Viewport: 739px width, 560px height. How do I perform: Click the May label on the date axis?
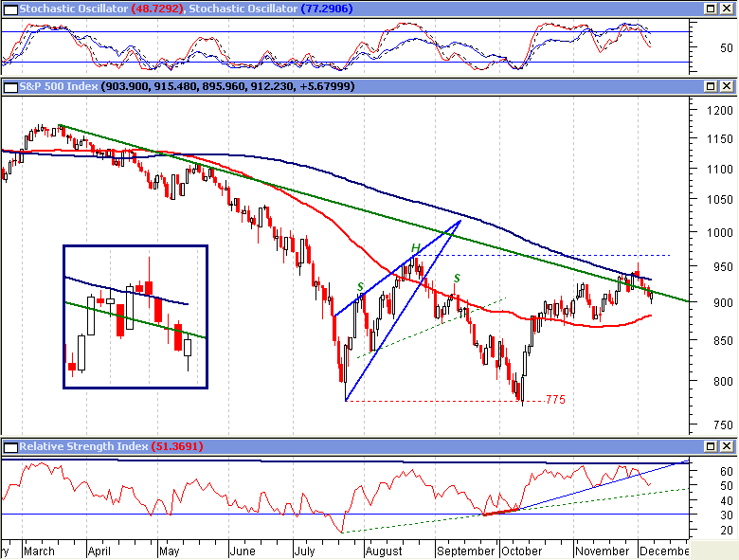170,551
